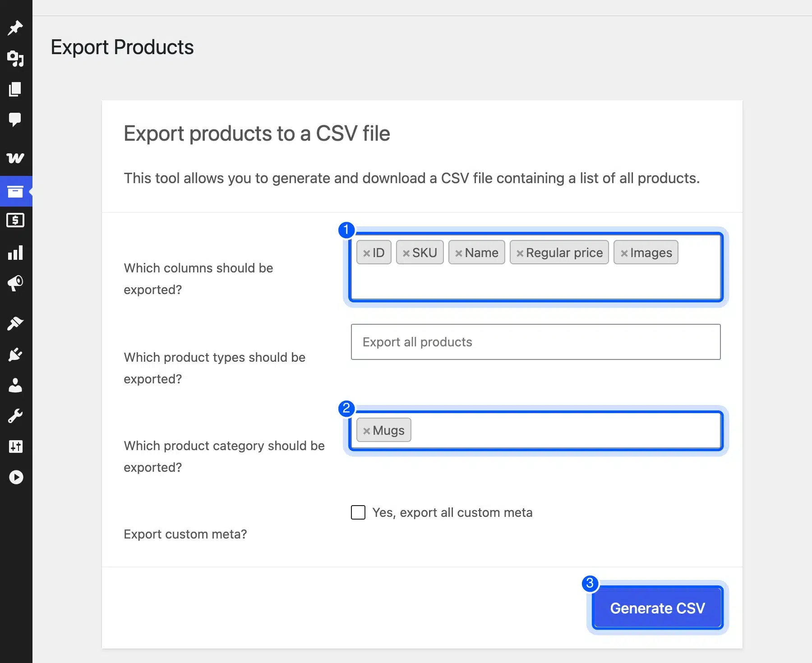812x663 pixels.
Task: Remove the ID column tag
Action: click(366, 253)
